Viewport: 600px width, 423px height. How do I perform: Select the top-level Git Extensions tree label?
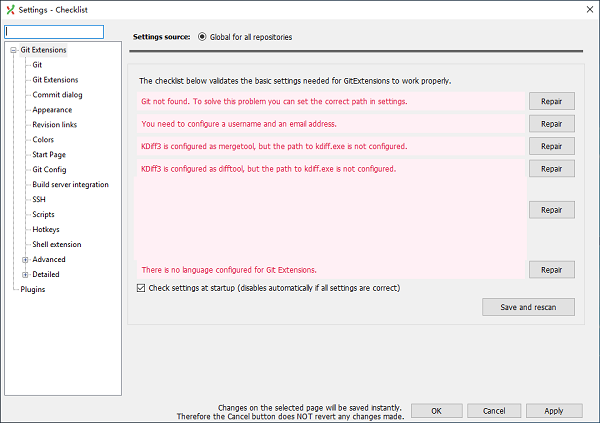(x=43, y=50)
